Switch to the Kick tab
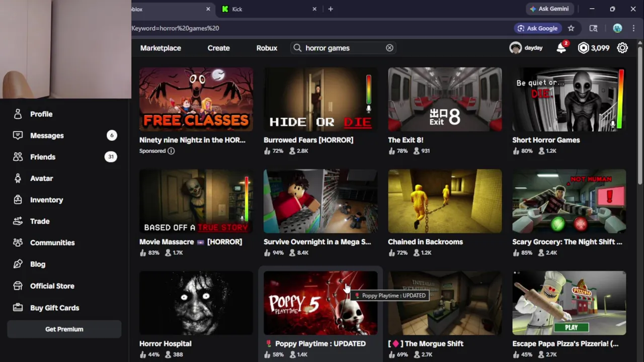Image resolution: width=644 pixels, height=362 pixels. pos(269,9)
